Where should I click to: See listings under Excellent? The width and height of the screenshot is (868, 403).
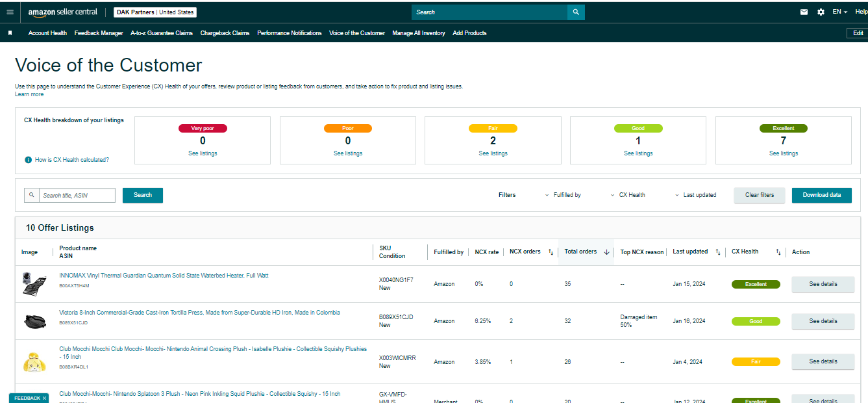[x=784, y=153]
